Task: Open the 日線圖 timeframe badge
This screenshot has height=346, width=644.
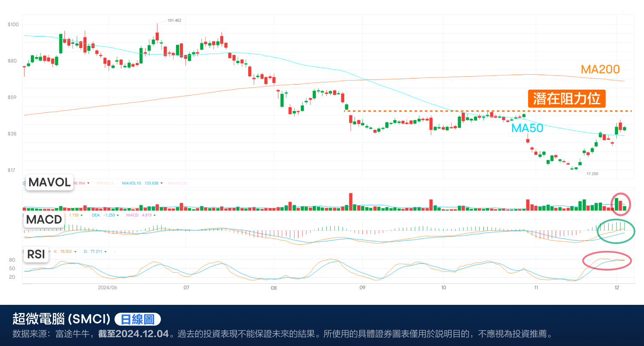Action: [x=138, y=319]
